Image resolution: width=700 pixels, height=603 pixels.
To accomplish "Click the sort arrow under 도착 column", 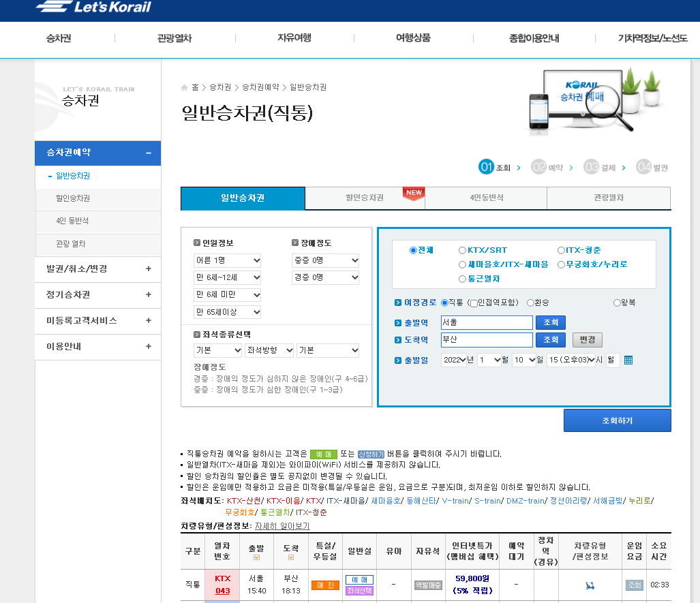I will click(291, 557).
